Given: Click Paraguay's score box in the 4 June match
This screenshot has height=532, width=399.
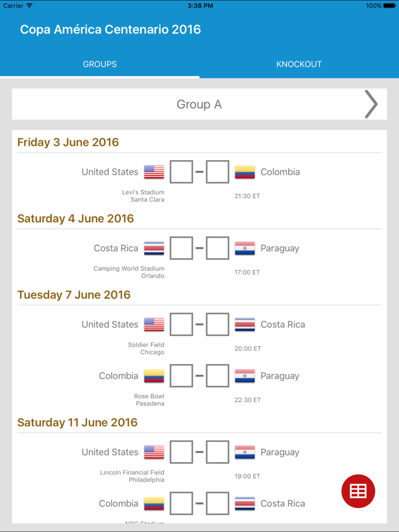Looking at the screenshot, I should 217,248.
